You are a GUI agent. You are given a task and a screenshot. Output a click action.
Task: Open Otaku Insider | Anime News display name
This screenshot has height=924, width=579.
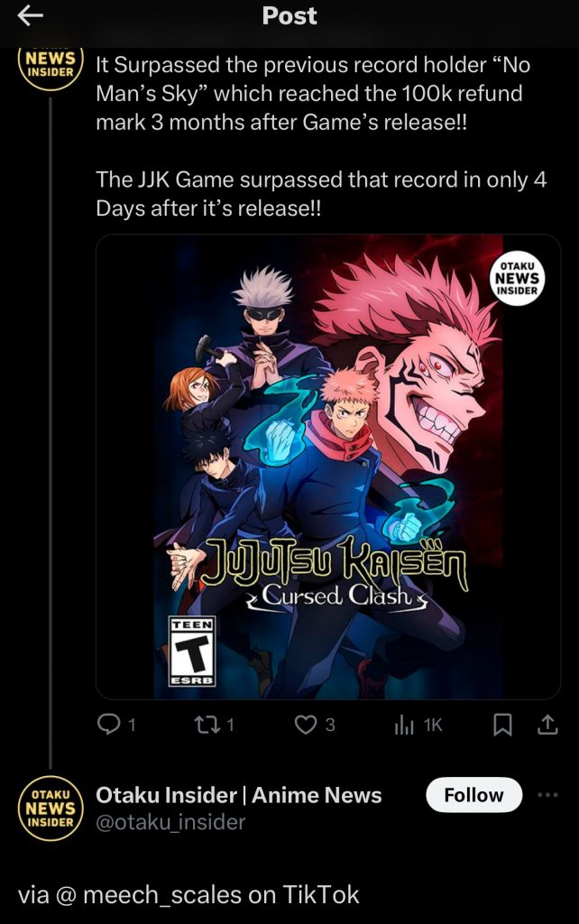(x=239, y=795)
